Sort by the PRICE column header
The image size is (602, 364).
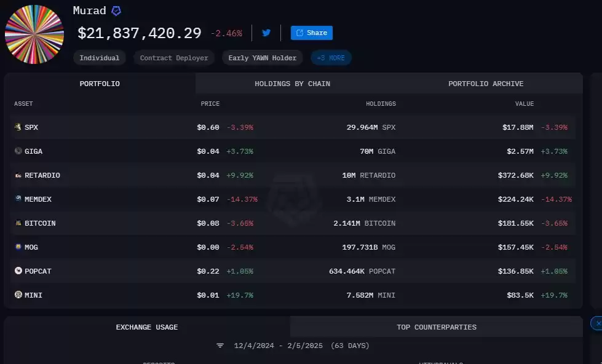pos(210,104)
